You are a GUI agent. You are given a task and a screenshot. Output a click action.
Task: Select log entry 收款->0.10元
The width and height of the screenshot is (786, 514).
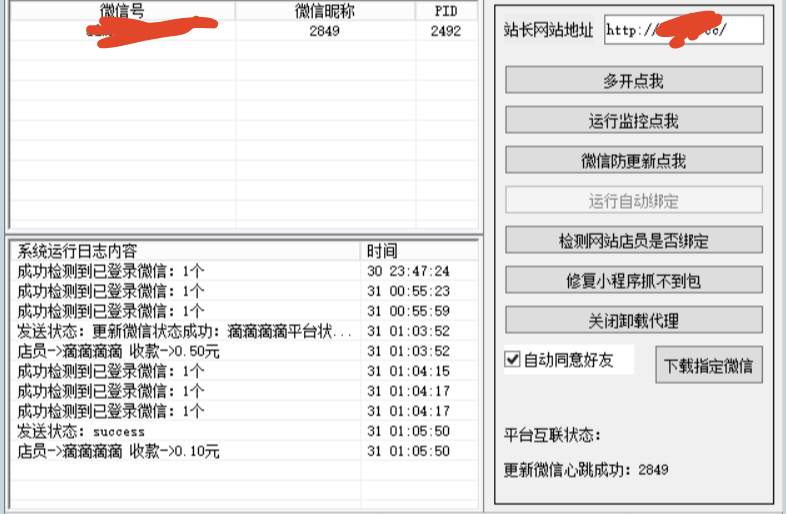pos(244,451)
